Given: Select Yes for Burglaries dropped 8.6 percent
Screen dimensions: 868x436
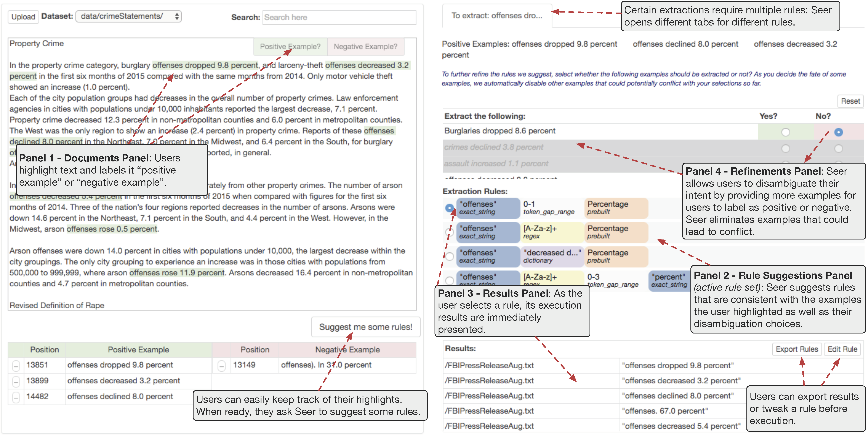Looking at the screenshot, I should [x=785, y=132].
